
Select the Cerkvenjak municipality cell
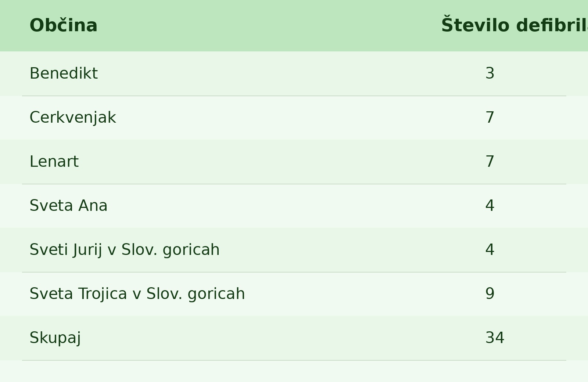pyautogui.click(x=73, y=118)
